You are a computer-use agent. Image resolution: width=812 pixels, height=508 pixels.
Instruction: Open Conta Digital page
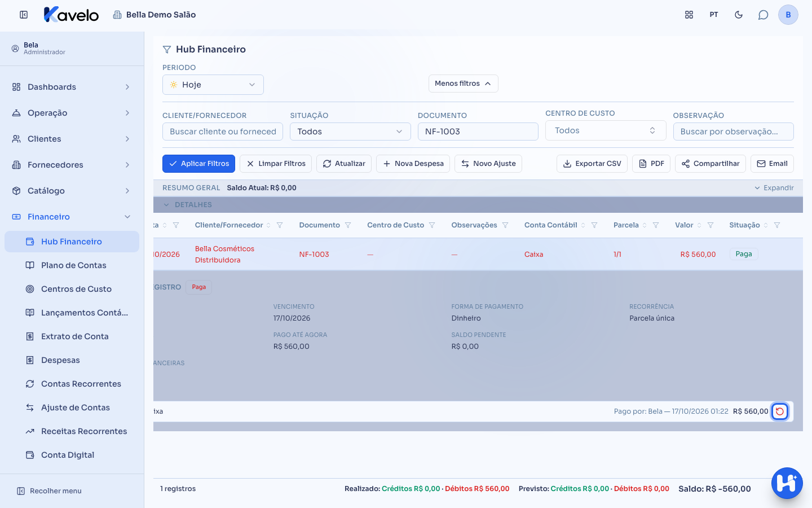coord(72,455)
